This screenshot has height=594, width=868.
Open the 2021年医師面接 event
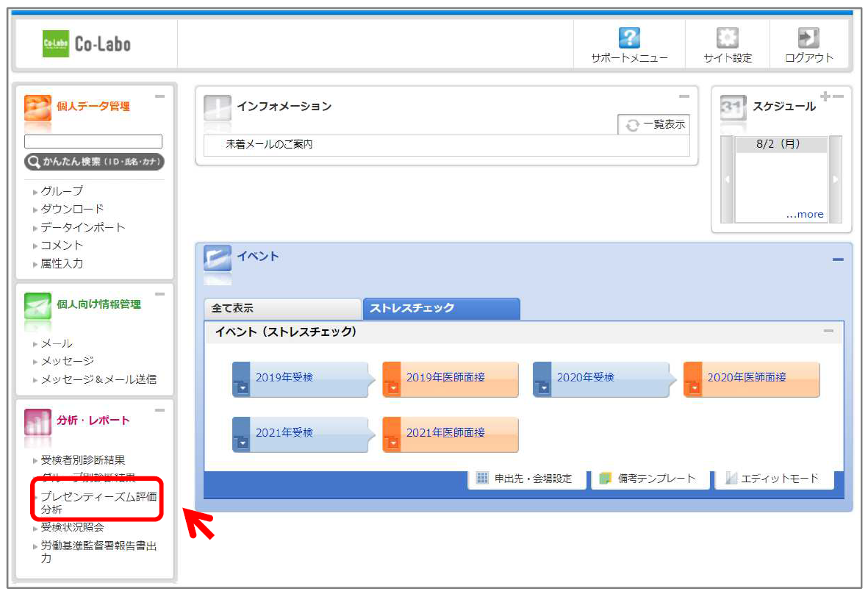click(x=451, y=434)
